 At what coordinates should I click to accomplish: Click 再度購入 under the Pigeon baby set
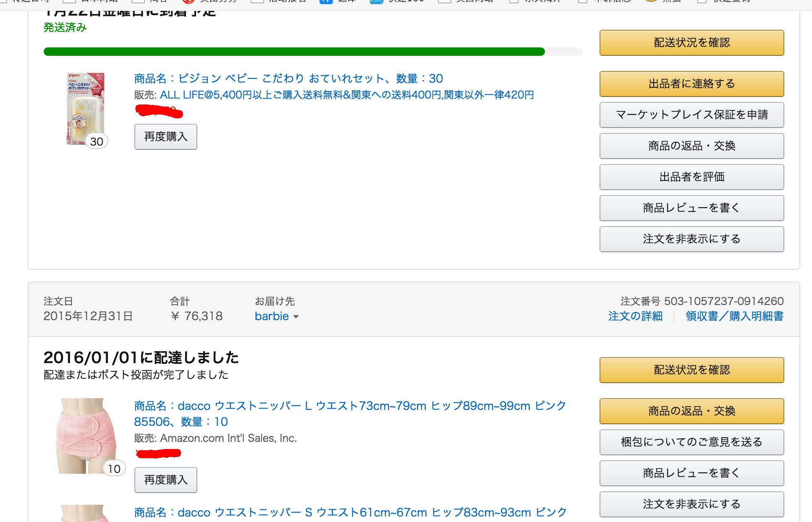click(x=166, y=137)
